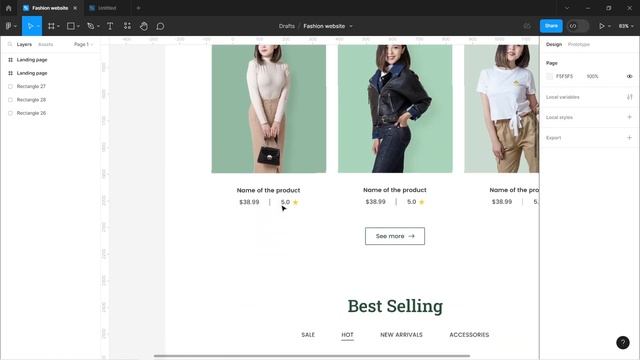640x360 pixels.
Task: Click the Rectangle 26 layer icon
Action: coord(10,113)
